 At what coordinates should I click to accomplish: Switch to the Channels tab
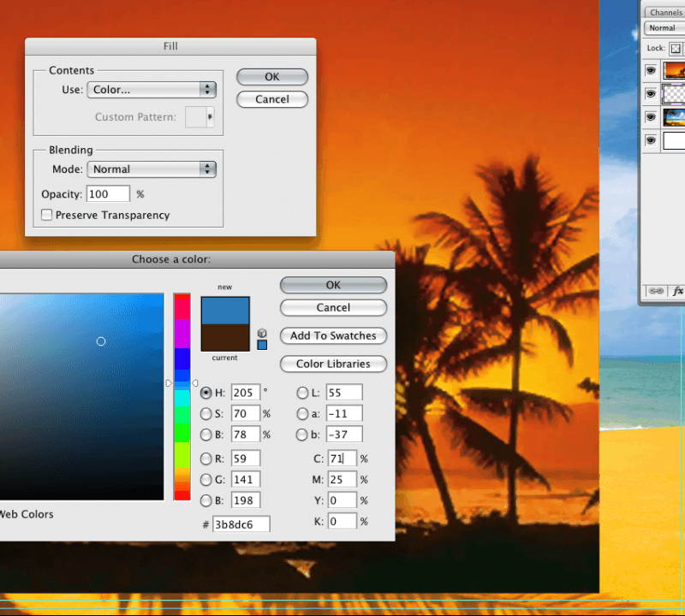click(x=665, y=12)
